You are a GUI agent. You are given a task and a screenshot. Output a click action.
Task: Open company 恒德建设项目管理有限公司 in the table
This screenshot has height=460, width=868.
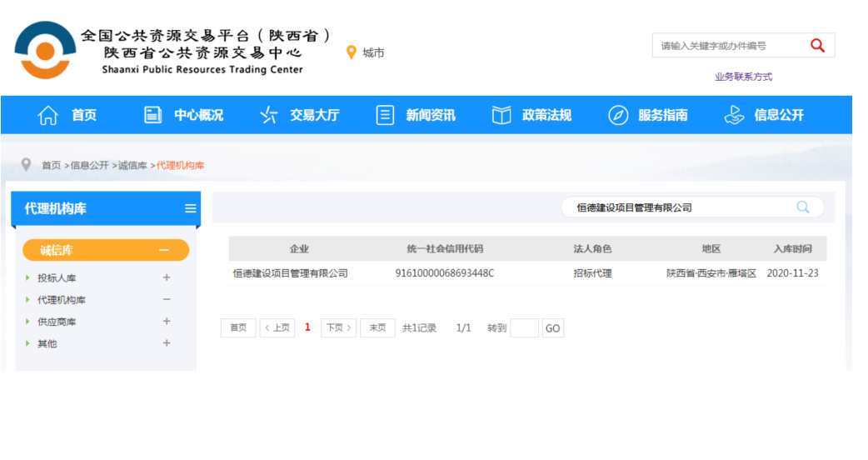(291, 273)
